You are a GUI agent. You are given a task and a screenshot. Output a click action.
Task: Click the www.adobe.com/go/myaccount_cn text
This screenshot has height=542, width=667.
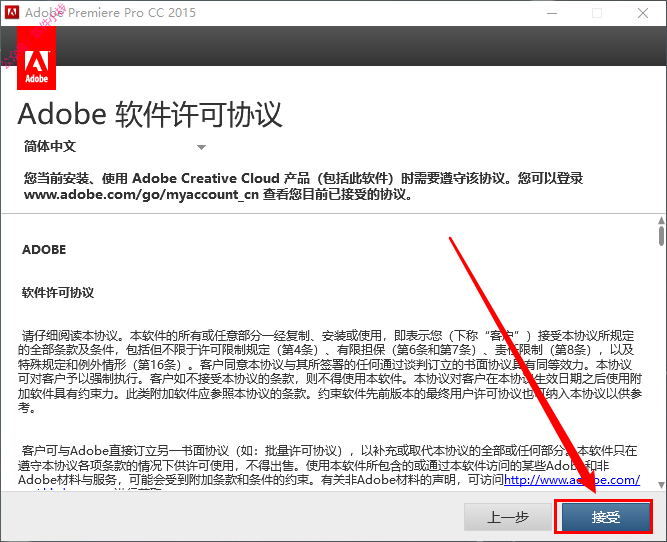141,194
